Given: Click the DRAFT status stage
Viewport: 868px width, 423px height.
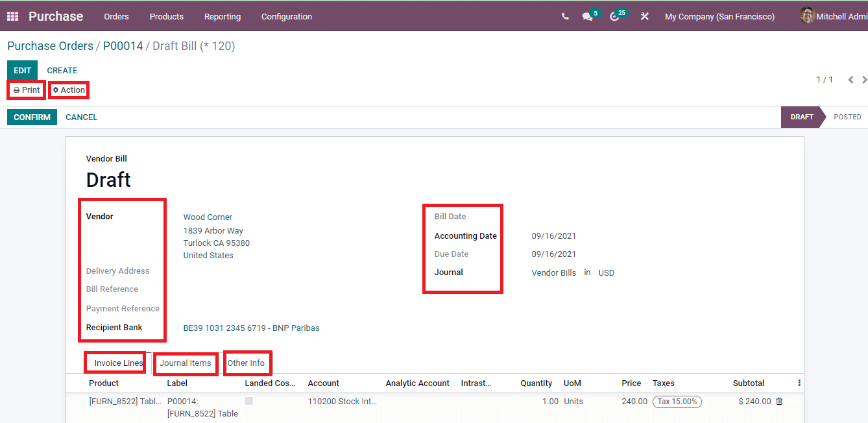Looking at the screenshot, I should [x=801, y=117].
